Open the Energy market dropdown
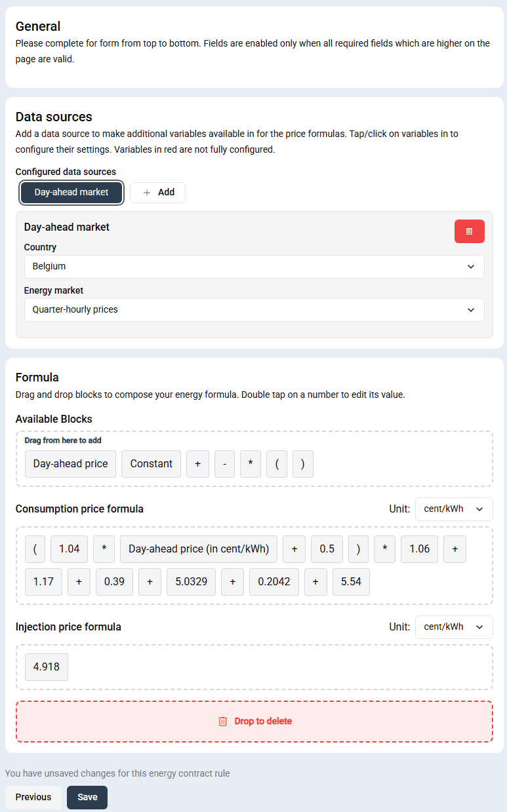This screenshot has width=507, height=812. click(x=254, y=309)
